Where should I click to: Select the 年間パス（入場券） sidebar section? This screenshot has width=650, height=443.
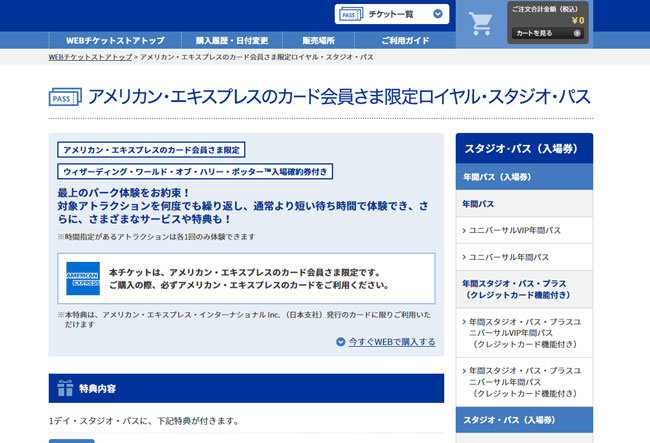tap(524, 177)
